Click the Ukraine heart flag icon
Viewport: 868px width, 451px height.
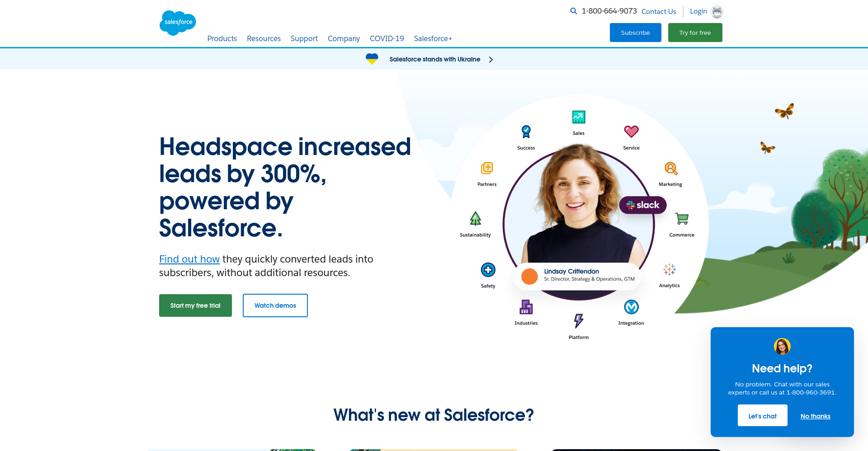coord(372,59)
